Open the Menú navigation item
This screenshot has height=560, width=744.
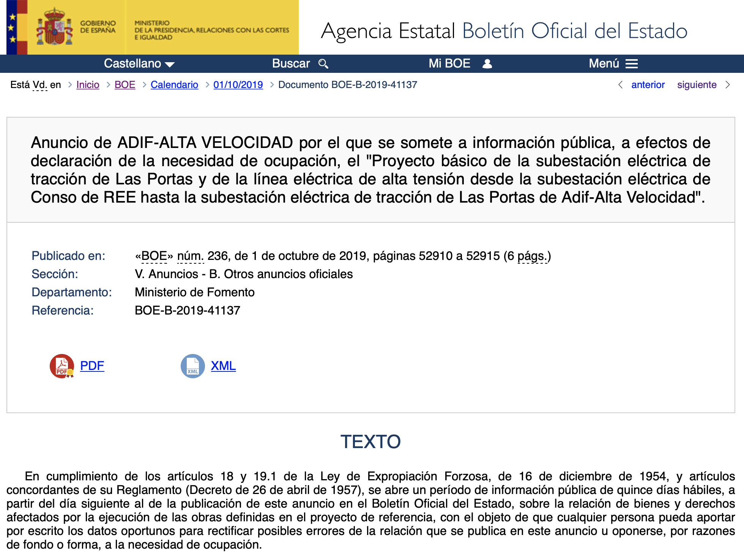click(613, 64)
